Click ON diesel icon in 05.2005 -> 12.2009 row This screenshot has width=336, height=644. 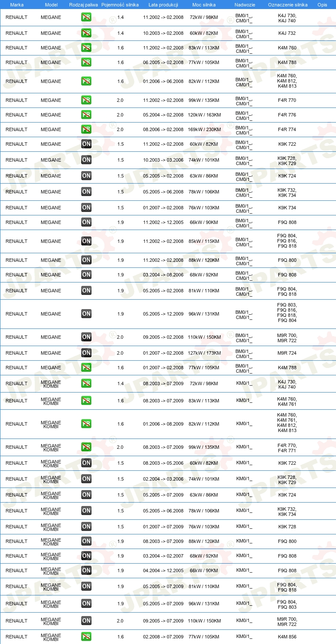[x=86, y=314]
